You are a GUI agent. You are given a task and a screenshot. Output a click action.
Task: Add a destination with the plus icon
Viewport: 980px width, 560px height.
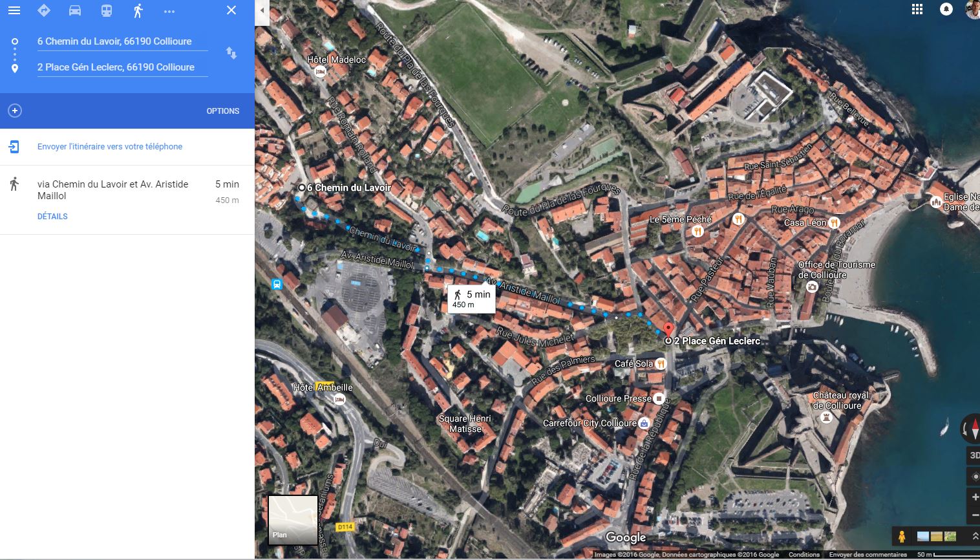tap(15, 111)
